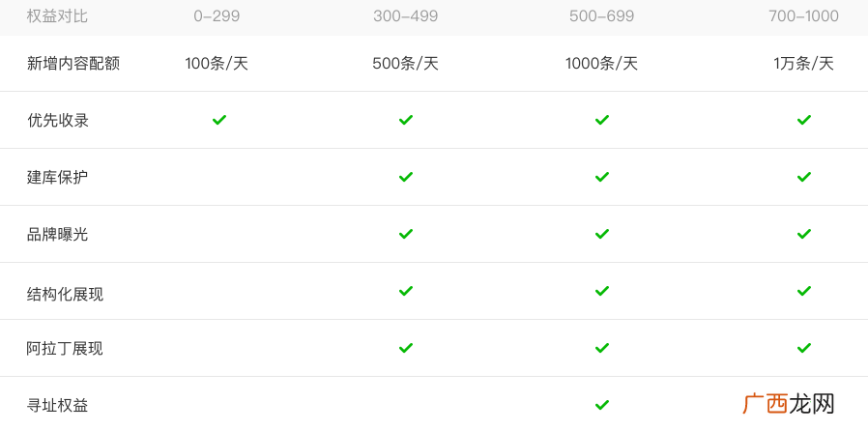Select the 700-1000 column header
This screenshot has height=431, width=868.
pyautogui.click(x=804, y=16)
